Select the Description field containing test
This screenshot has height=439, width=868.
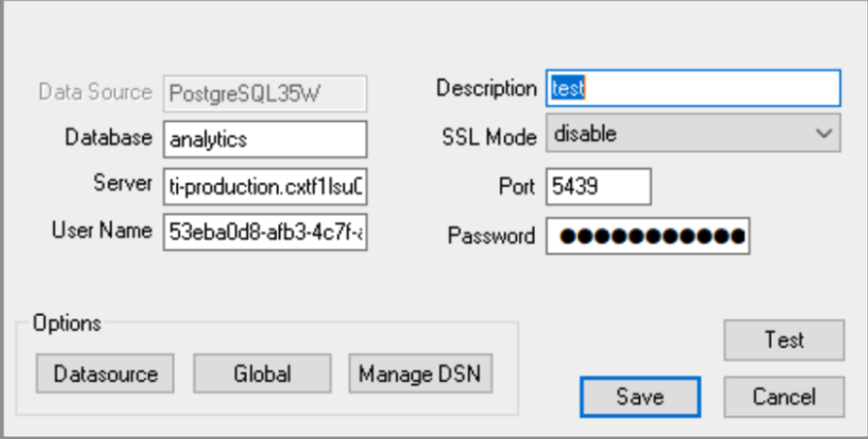coord(693,88)
